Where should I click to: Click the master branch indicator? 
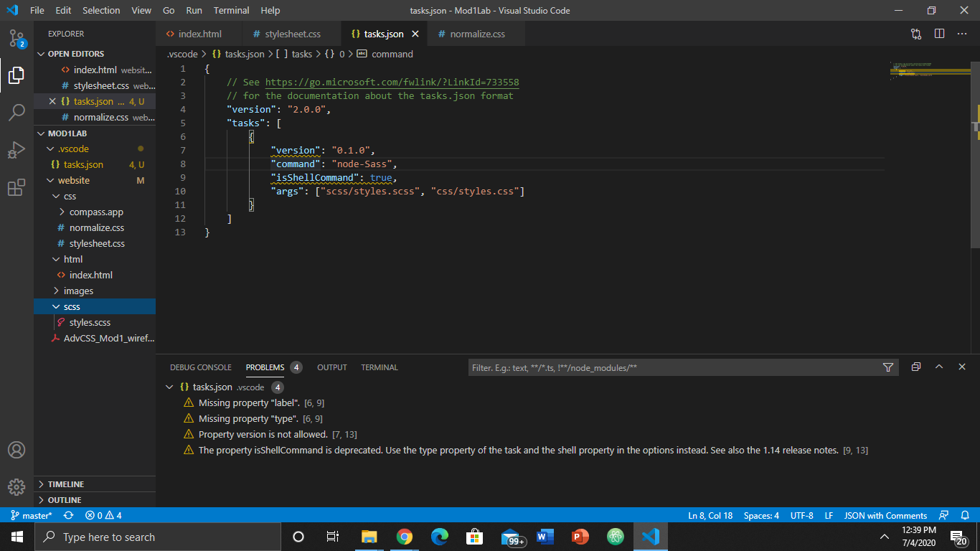point(32,515)
